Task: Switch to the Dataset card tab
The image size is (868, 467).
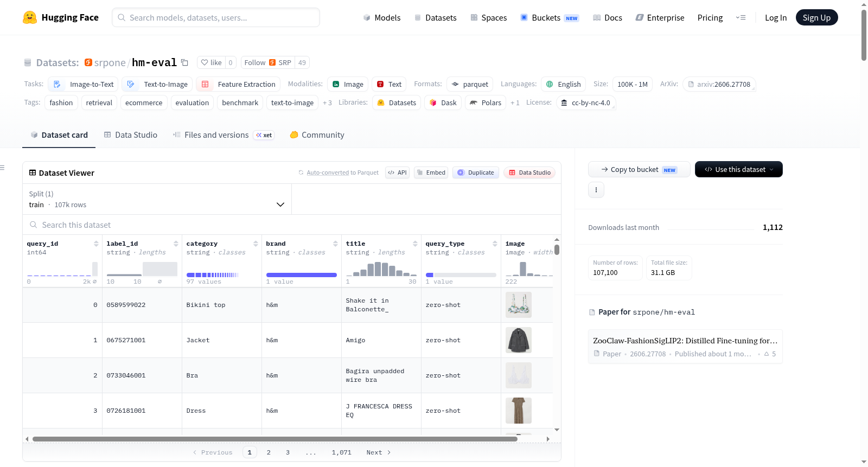Action: [59, 135]
